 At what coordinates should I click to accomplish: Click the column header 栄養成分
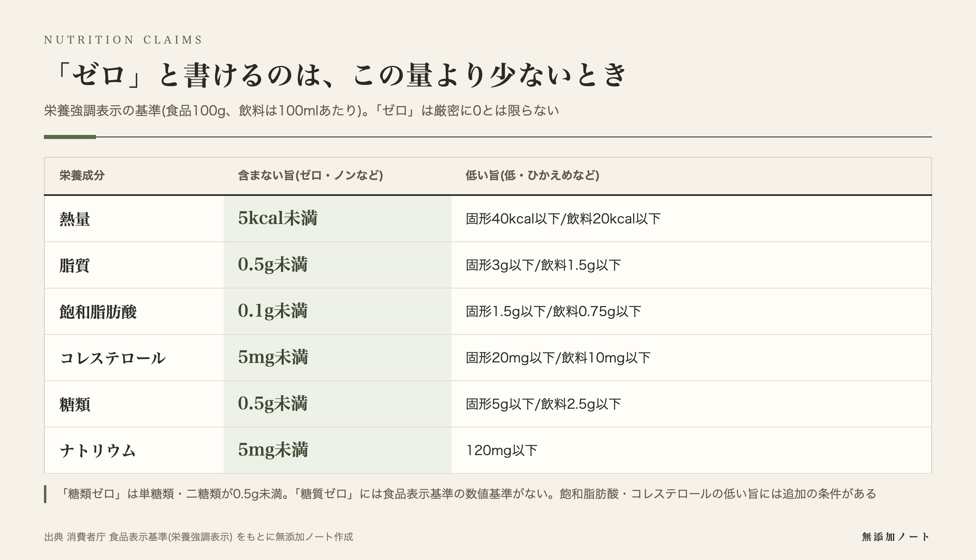point(82,176)
